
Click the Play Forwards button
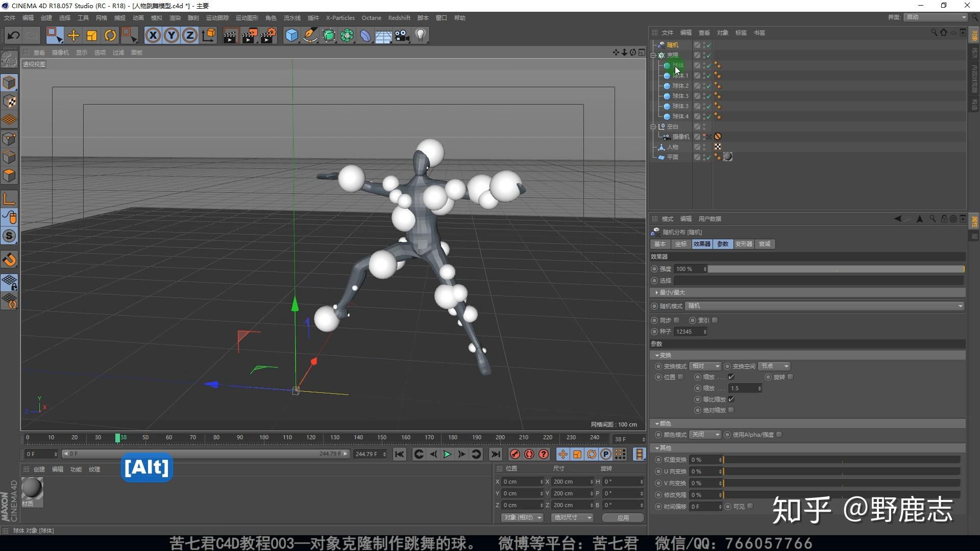(x=447, y=454)
